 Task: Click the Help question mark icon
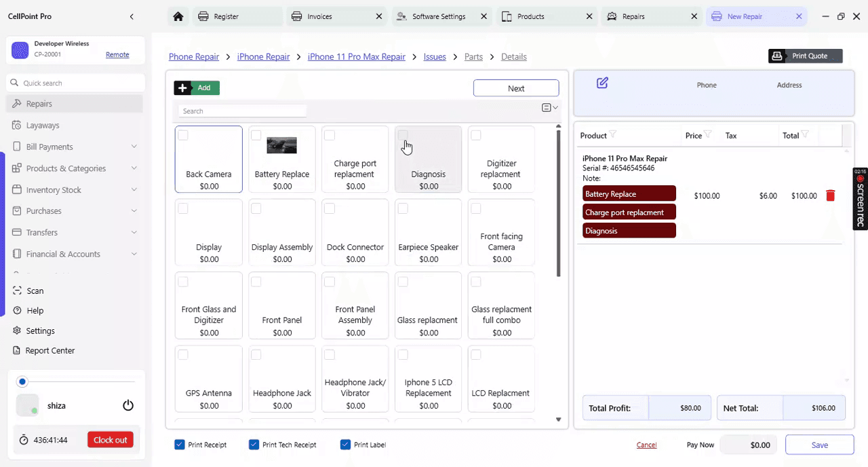point(17,310)
